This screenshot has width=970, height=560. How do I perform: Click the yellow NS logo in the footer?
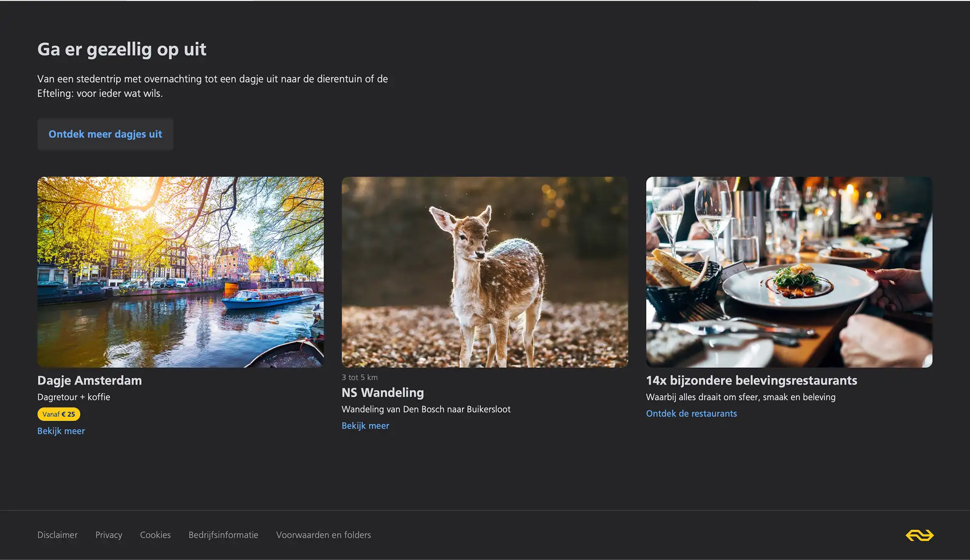click(x=919, y=535)
